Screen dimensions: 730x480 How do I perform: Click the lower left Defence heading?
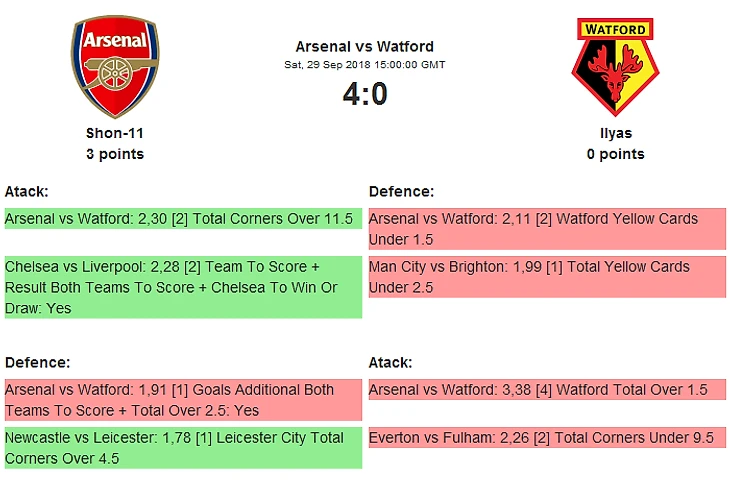[38, 362]
